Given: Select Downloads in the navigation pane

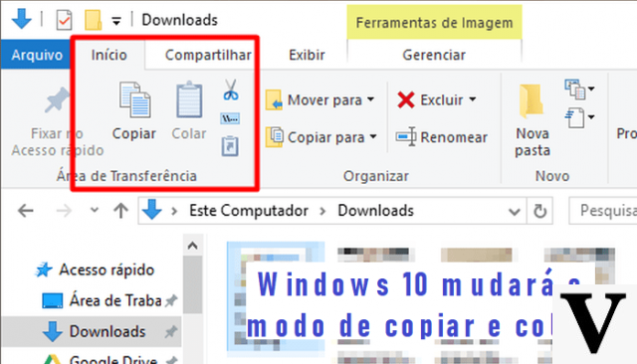Looking at the screenshot, I should click(107, 331).
